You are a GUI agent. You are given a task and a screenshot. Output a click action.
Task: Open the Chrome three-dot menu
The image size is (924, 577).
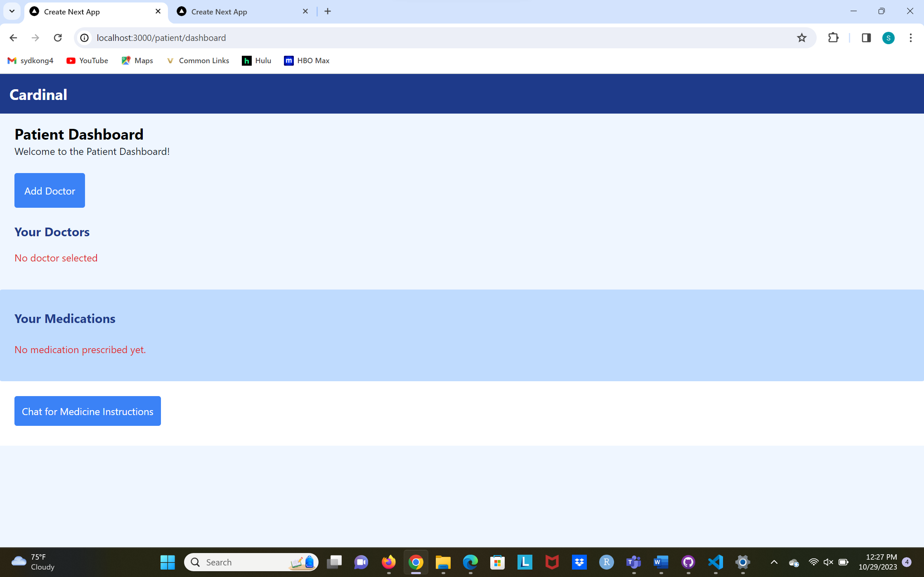pos(910,38)
